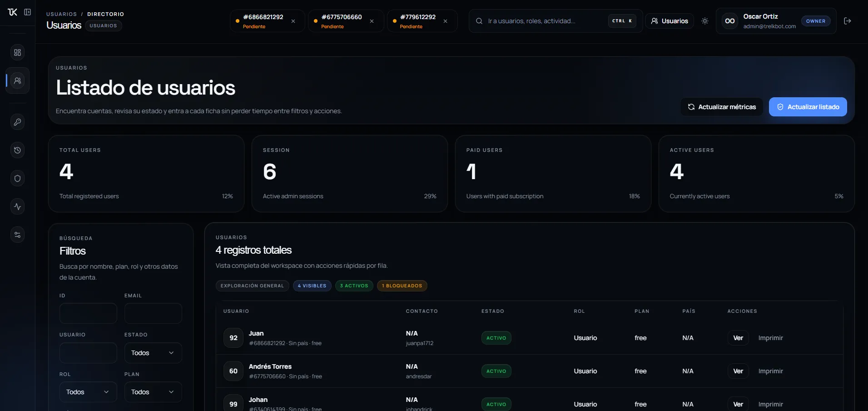
Task: Click the Actualizar listado button
Action: click(808, 107)
